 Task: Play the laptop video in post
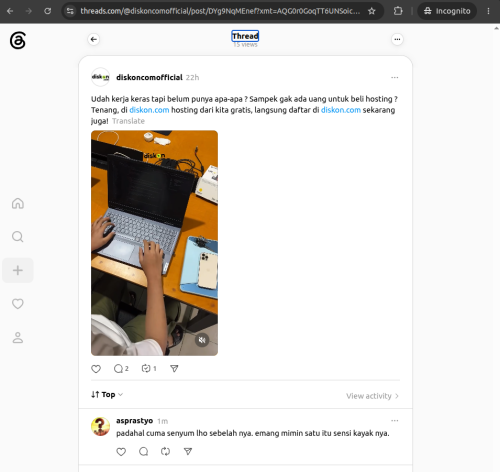point(154,243)
